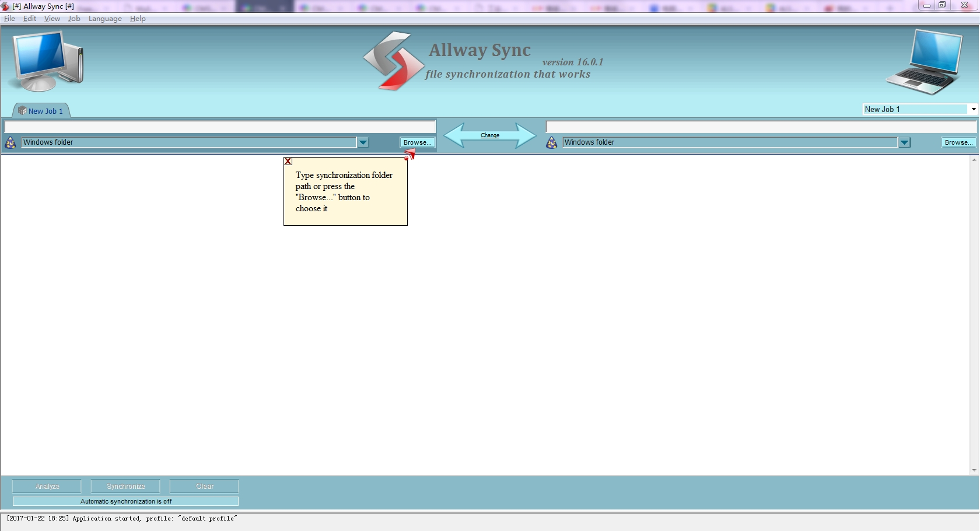Click the Allway Sync title bar icon
The height and width of the screenshot is (531, 980).
point(6,6)
